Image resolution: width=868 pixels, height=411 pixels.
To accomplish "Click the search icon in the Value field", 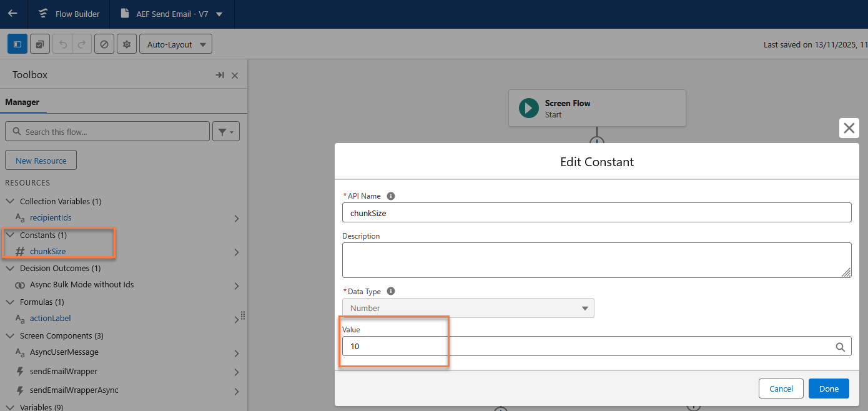I will click(841, 347).
